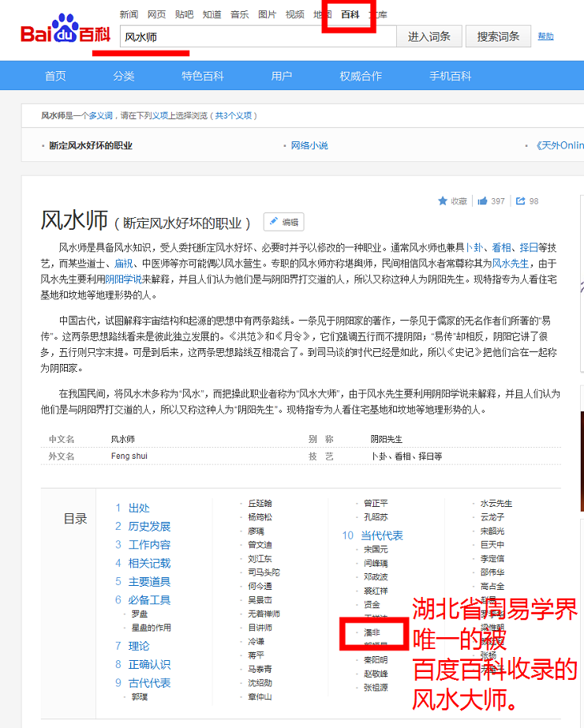584x728 pixels.
Task: Select the 《天外Online》 disambiguation link
Action: coord(560,145)
